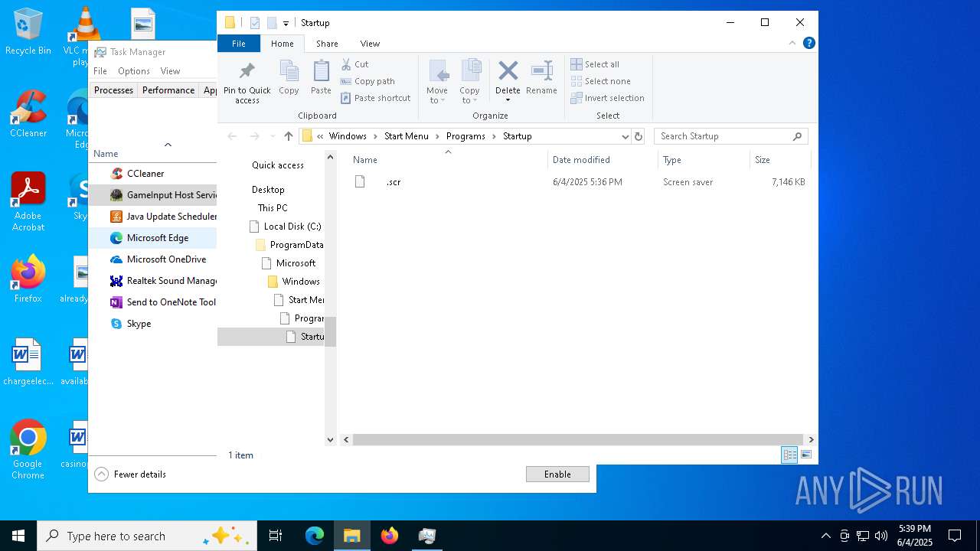The height and width of the screenshot is (551, 980).
Task: Click Programs in address breadcrumb
Action: [x=465, y=136]
